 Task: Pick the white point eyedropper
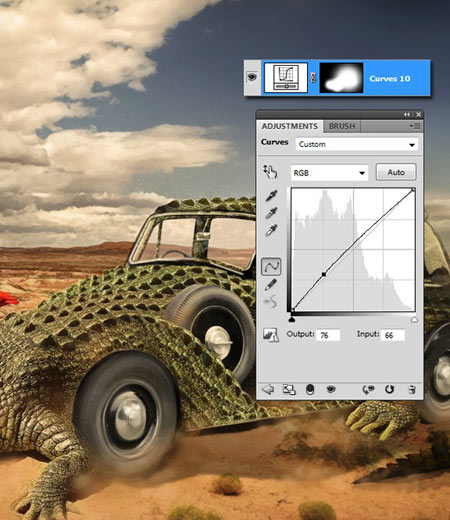[271, 230]
